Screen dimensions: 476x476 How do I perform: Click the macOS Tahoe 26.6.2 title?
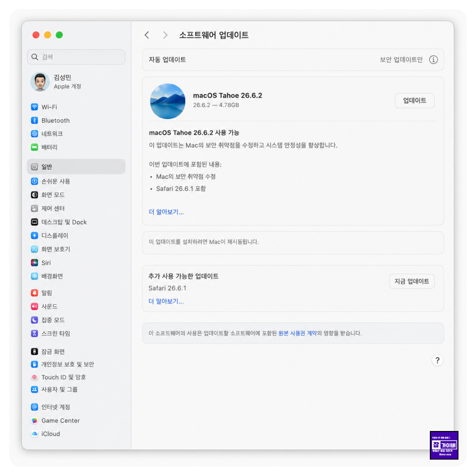point(228,95)
